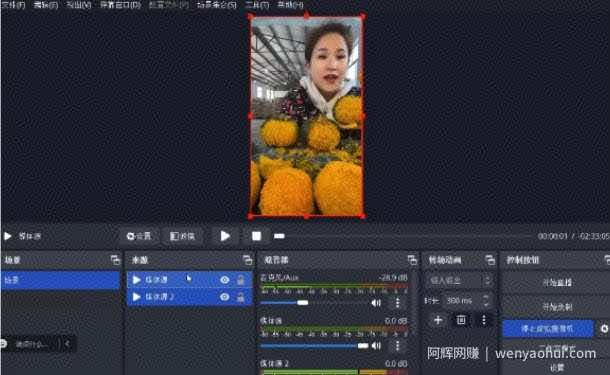
Task: Add a transition with the plus icon
Action: pyautogui.click(x=438, y=320)
